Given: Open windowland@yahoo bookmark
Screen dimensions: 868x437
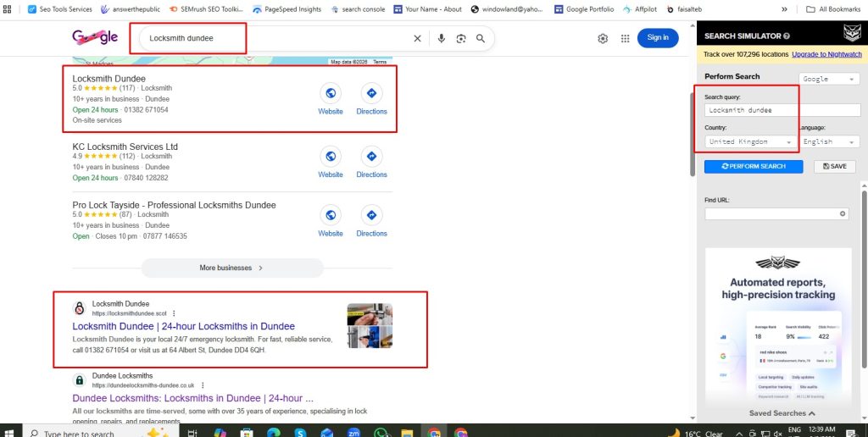Looking at the screenshot, I should tap(507, 9).
